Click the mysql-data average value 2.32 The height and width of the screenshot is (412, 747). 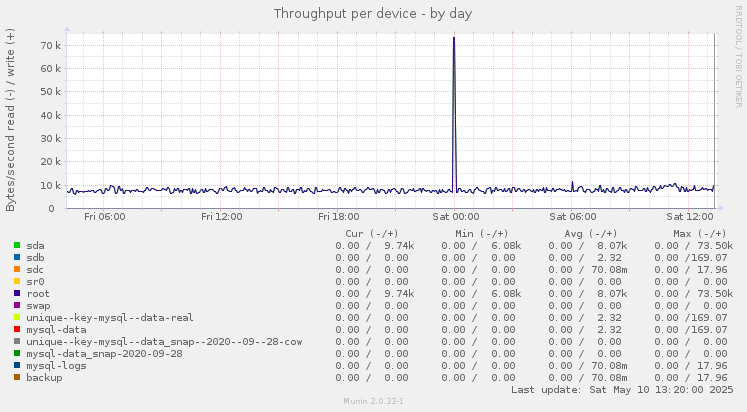(x=609, y=330)
